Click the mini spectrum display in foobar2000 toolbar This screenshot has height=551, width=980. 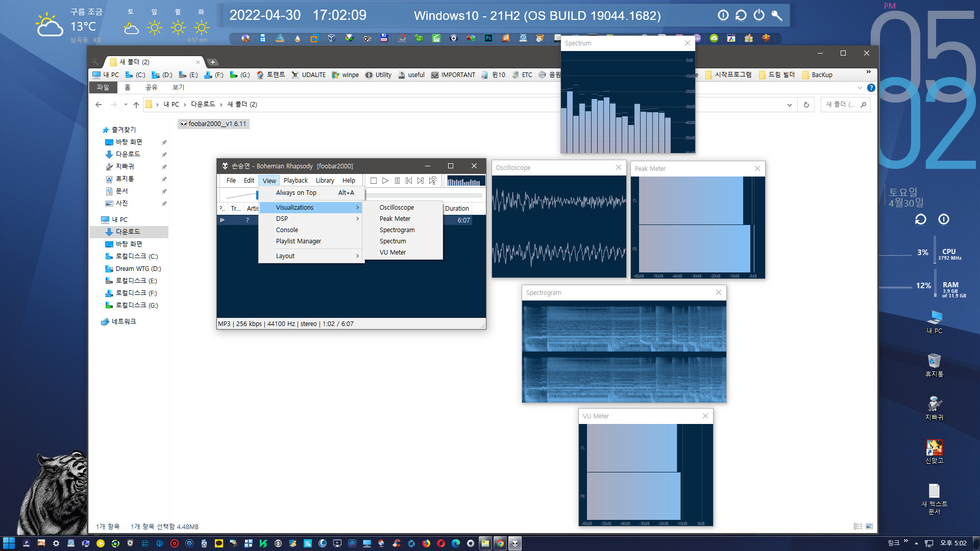coord(466,181)
